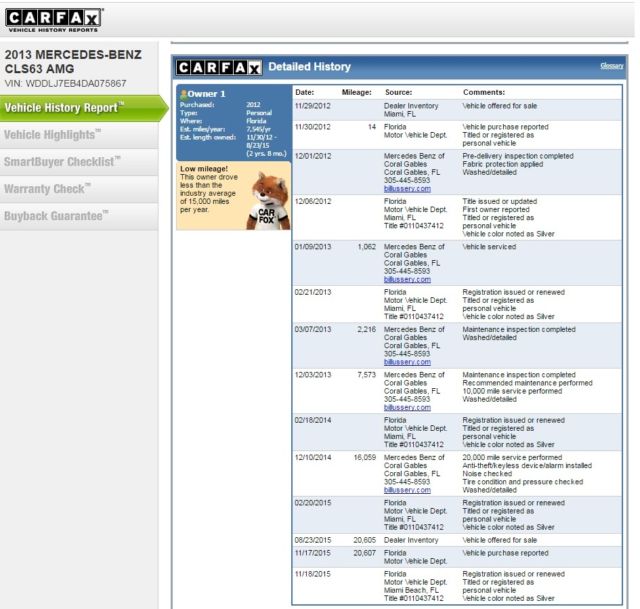Open the Buyback Guarantee tab
Viewport: 640px width, 609px height.
click(x=79, y=216)
